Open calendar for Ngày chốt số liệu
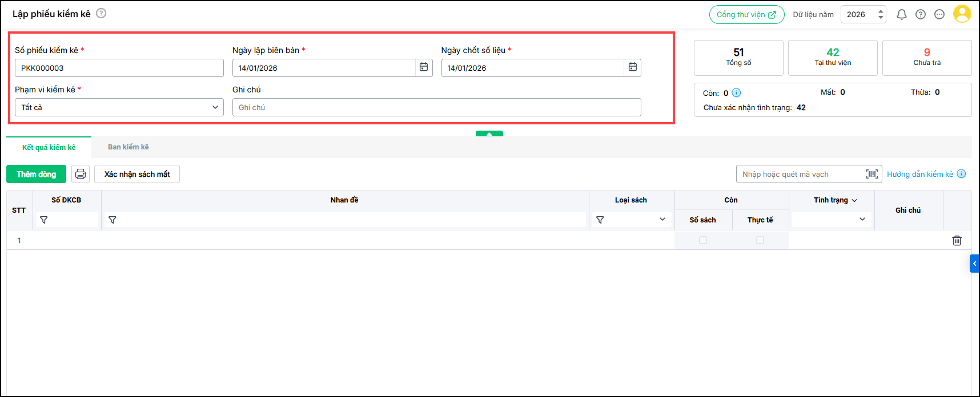 (633, 67)
